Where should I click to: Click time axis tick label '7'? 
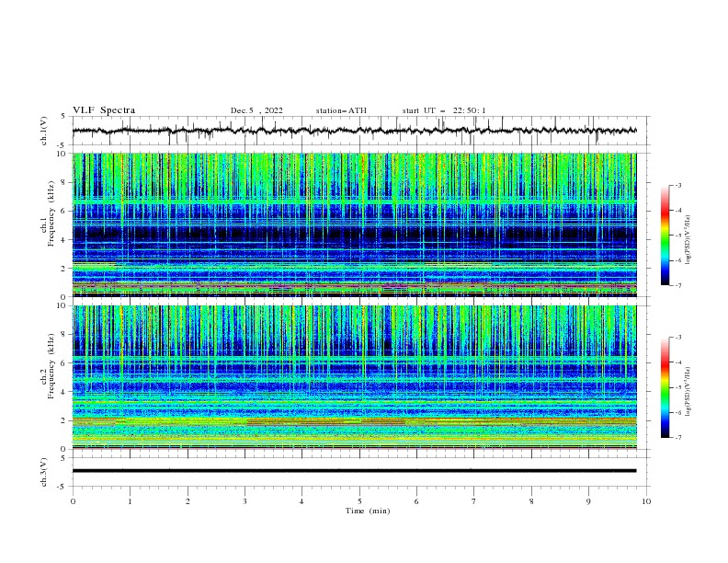coord(474,501)
